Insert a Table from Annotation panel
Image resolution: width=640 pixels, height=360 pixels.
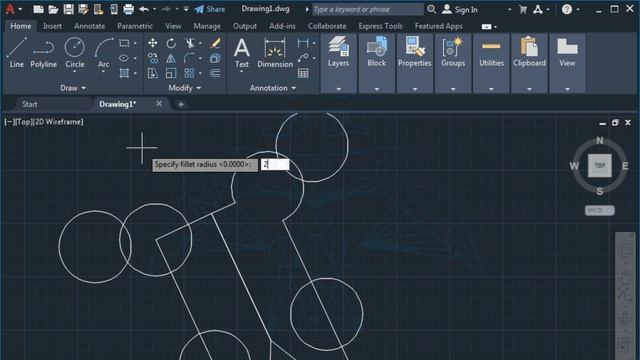[303, 73]
